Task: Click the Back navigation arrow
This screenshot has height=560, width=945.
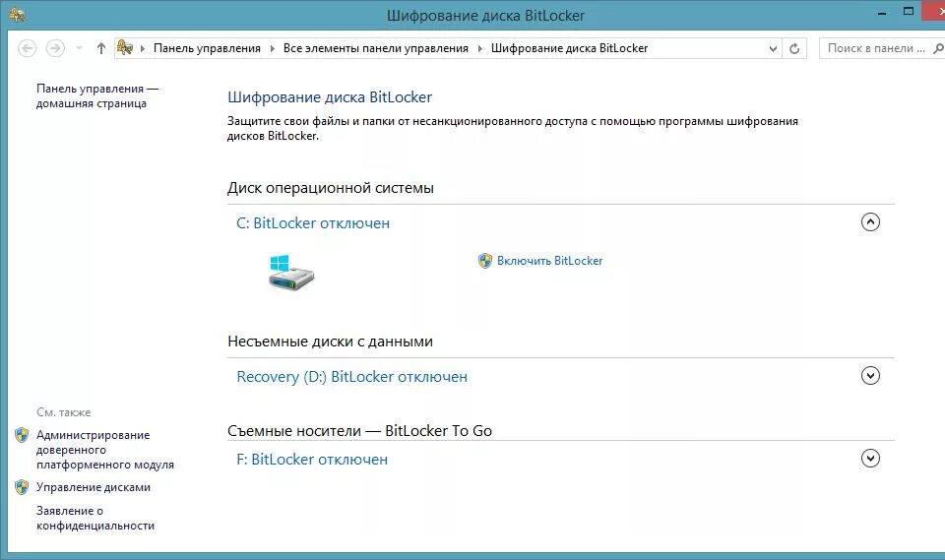Action: point(28,48)
